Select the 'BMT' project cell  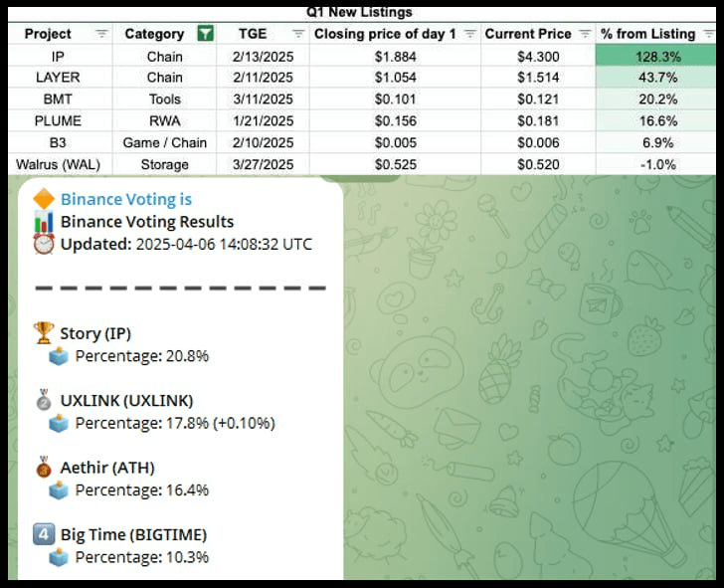[x=61, y=98]
